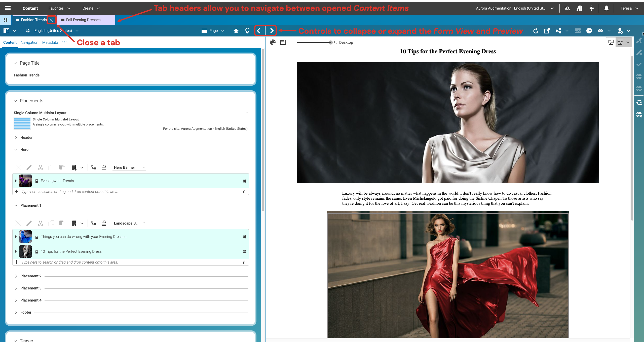644x342 pixels.
Task: Collapse the Form View with the left arrow
Action: [x=258, y=30]
